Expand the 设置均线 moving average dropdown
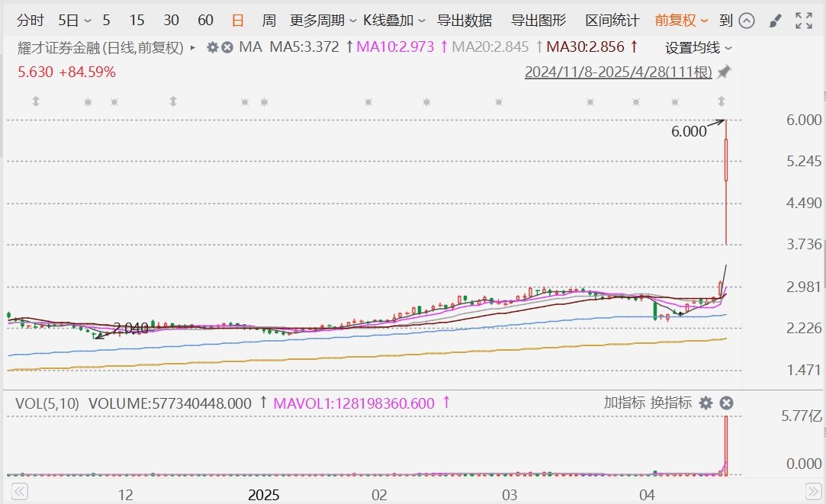Screen dimensions: 826x504 [698, 48]
